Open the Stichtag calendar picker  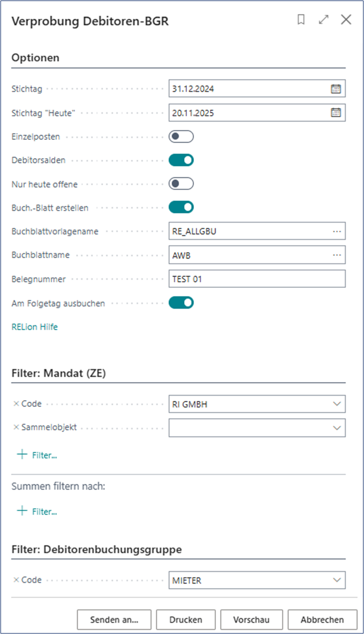click(x=335, y=89)
